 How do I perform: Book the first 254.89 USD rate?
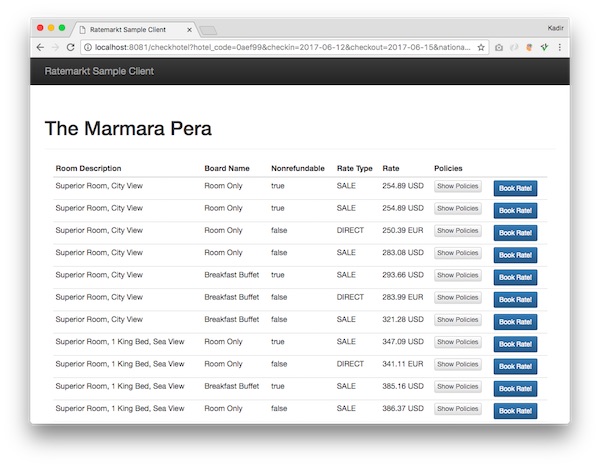click(515, 188)
